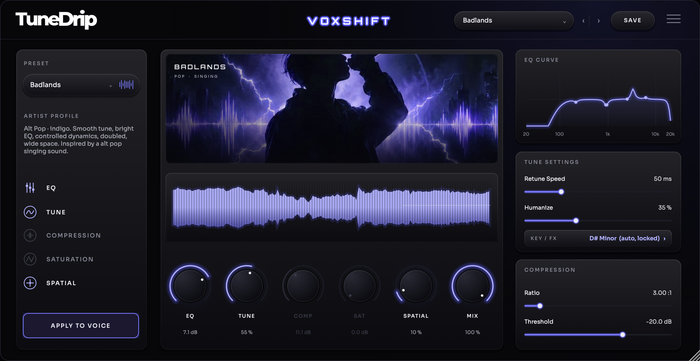Click the EQ knob value 7.1 dB

(190, 332)
